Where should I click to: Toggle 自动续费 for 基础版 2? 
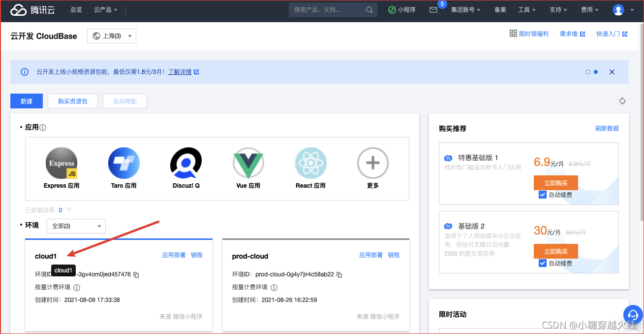click(x=543, y=263)
